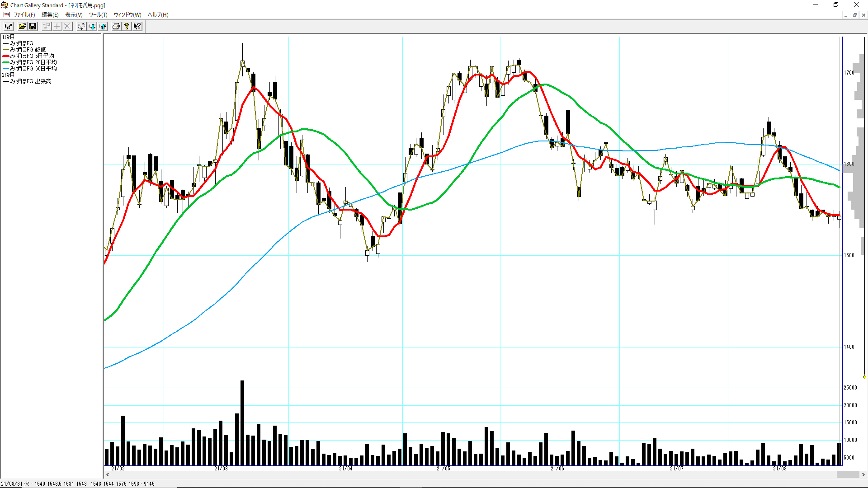Click the new candlestick chart toolbar icon
This screenshot has width=868, height=488.
8,26
